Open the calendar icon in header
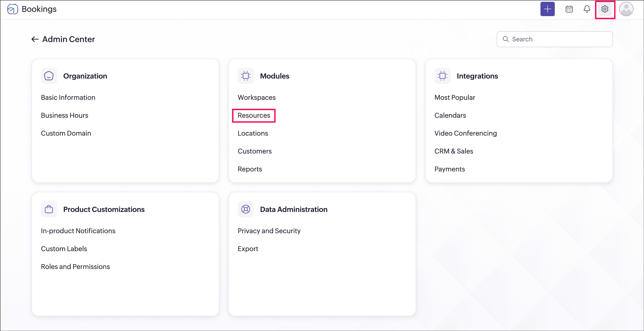The width and height of the screenshot is (644, 331). (569, 9)
